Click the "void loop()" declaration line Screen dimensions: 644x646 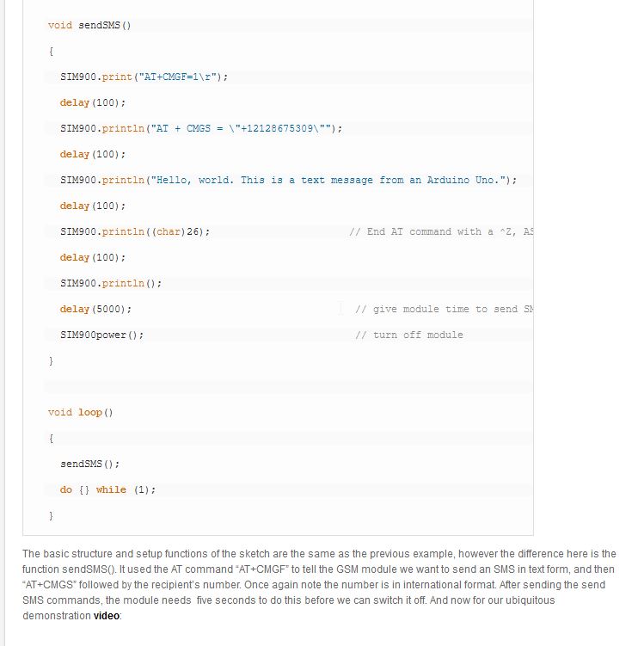(80, 412)
